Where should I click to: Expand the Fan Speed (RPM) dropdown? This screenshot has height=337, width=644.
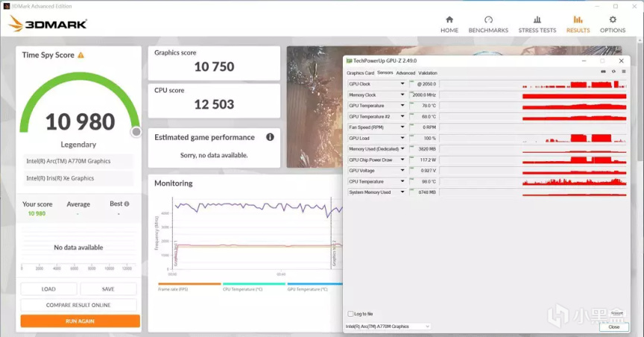402,127
